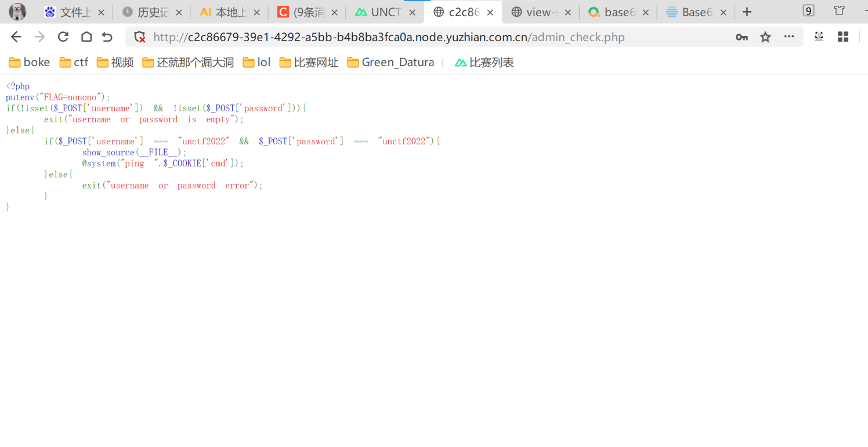Click the multi-tab "9" counter icon
This screenshot has width=868, height=447.
click(808, 10)
